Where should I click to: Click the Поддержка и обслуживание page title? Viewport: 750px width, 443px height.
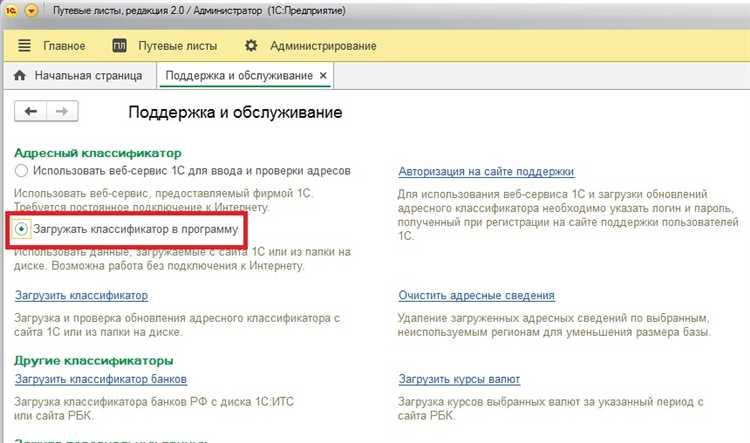235,112
